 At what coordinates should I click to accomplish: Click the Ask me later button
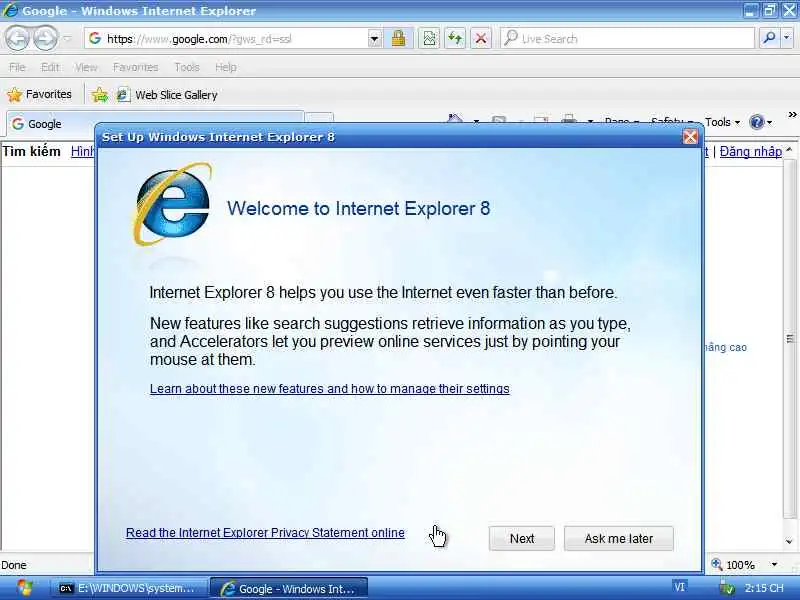(x=618, y=538)
